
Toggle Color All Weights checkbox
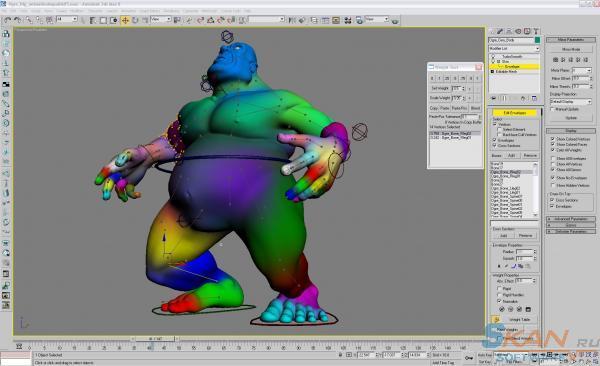[x=553, y=150]
